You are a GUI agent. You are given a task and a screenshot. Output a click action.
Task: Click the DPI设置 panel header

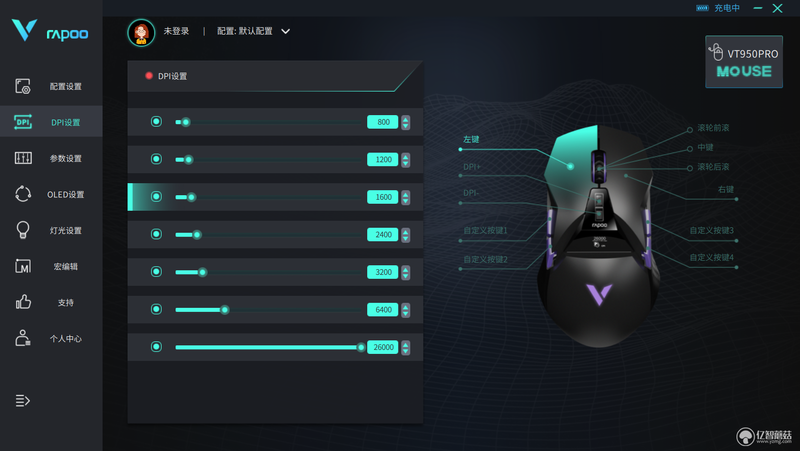(x=275, y=76)
